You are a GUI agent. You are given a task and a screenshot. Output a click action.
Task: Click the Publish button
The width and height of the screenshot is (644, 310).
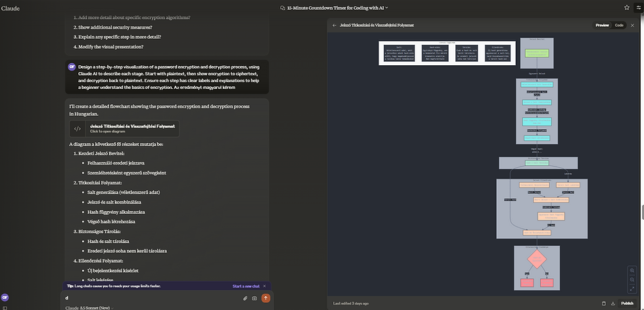(627, 303)
